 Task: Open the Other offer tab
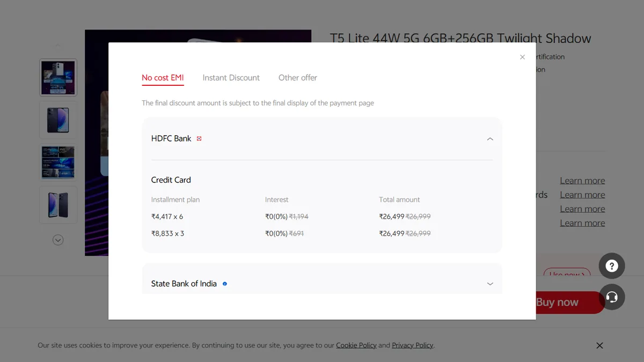[x=298, y=78]
